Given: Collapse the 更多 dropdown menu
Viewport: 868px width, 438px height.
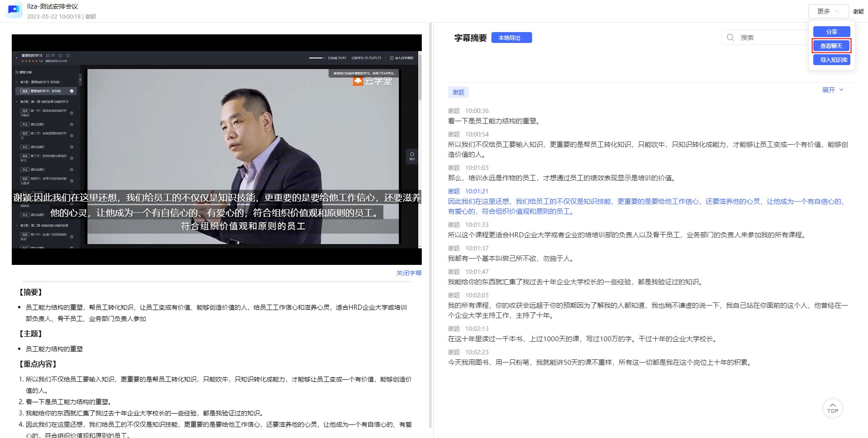Looking at the screenshot, I should [828, 11].
